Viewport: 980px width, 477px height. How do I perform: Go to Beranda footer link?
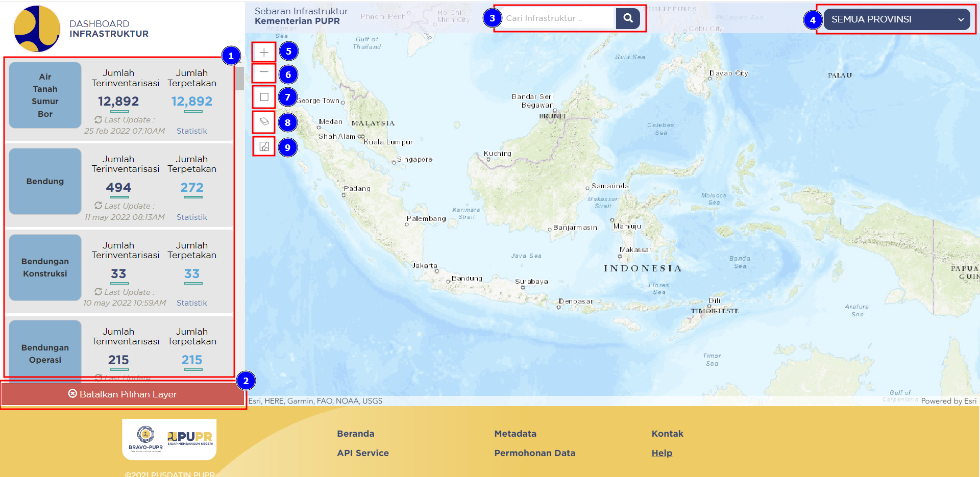[x=356, y=434]
